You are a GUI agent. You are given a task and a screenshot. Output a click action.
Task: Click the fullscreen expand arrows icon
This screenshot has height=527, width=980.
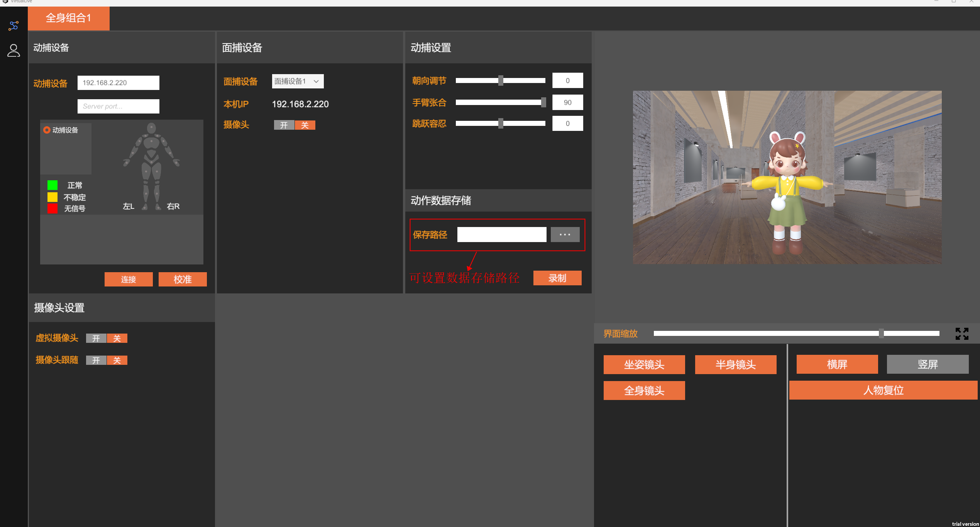[961, 334]
